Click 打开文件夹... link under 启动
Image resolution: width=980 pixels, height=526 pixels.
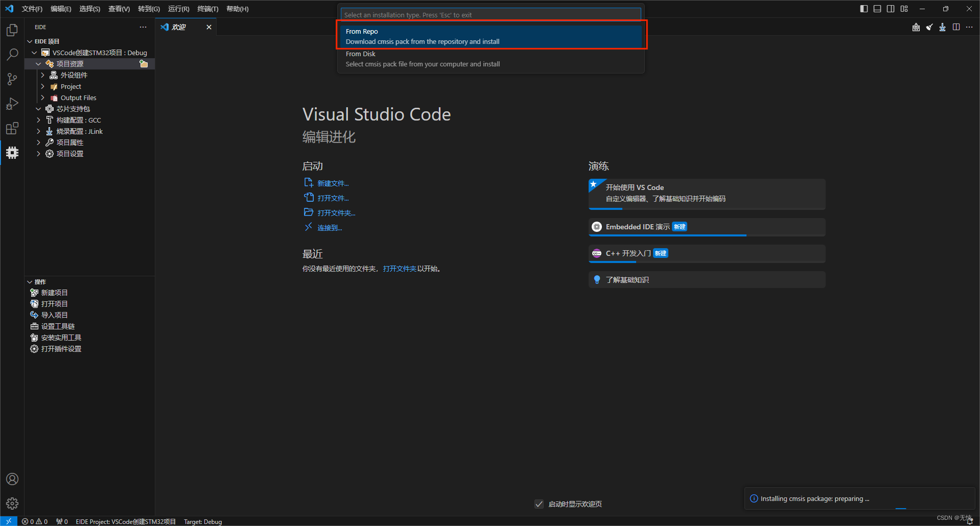pos(336,213)
